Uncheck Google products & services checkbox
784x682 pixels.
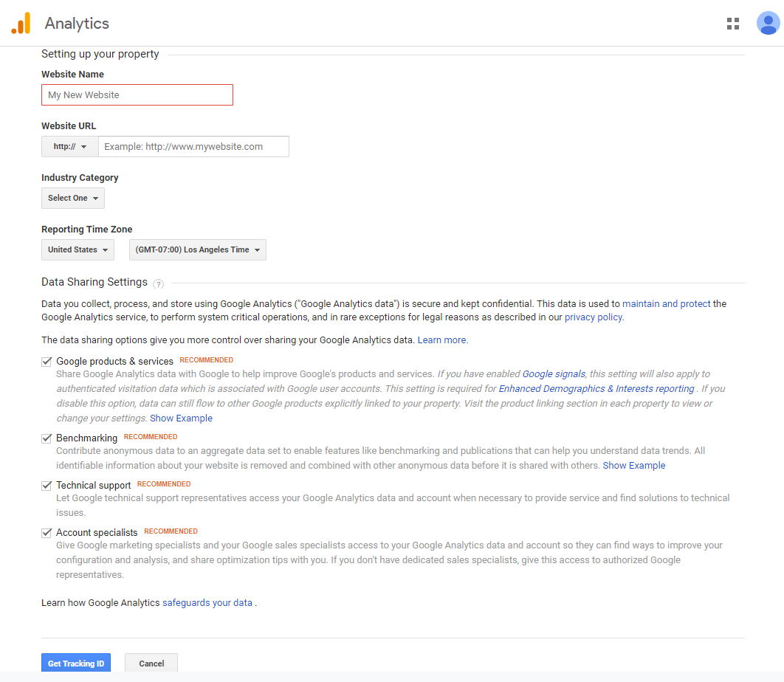pos(47,362)
